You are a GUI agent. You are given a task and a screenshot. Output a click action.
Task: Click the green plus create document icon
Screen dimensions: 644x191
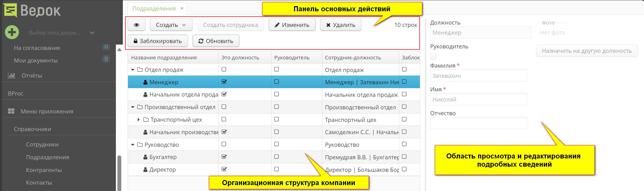[x=12, y=32]
